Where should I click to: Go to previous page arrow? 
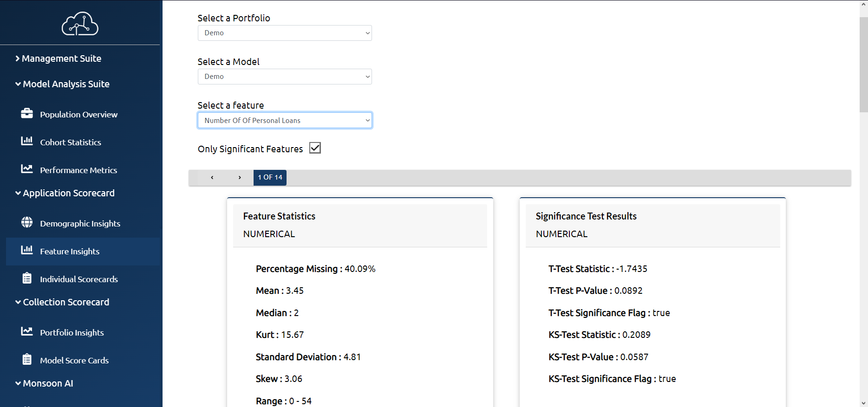point(212,177)
